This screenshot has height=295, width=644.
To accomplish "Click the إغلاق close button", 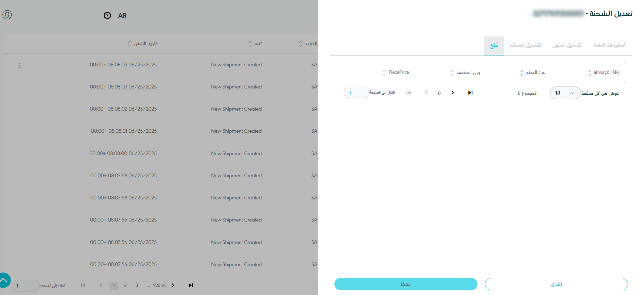I will pos(556,284).
